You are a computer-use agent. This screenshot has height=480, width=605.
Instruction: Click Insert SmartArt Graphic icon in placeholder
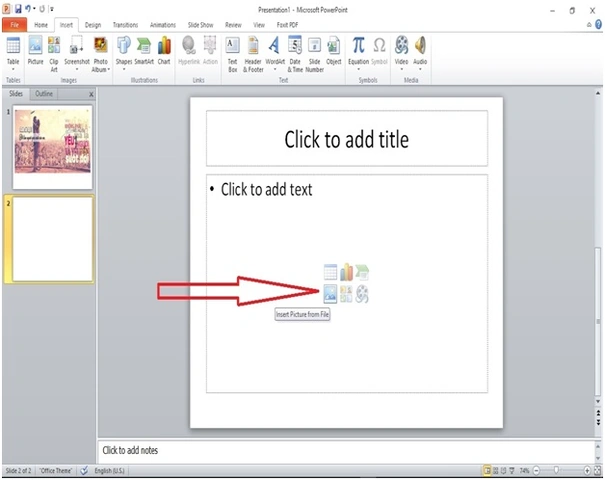(362, 272)
